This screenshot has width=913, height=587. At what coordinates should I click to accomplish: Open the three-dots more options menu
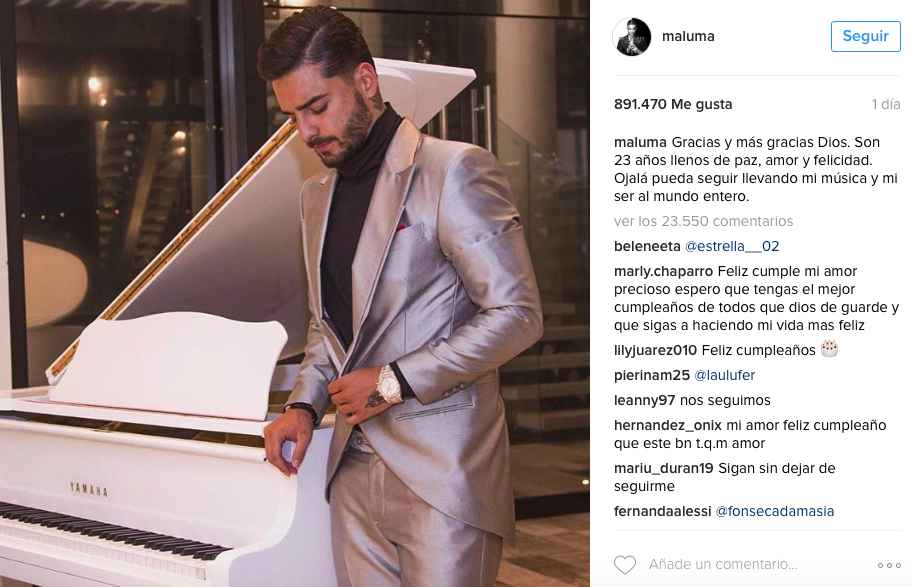[889, 565]
